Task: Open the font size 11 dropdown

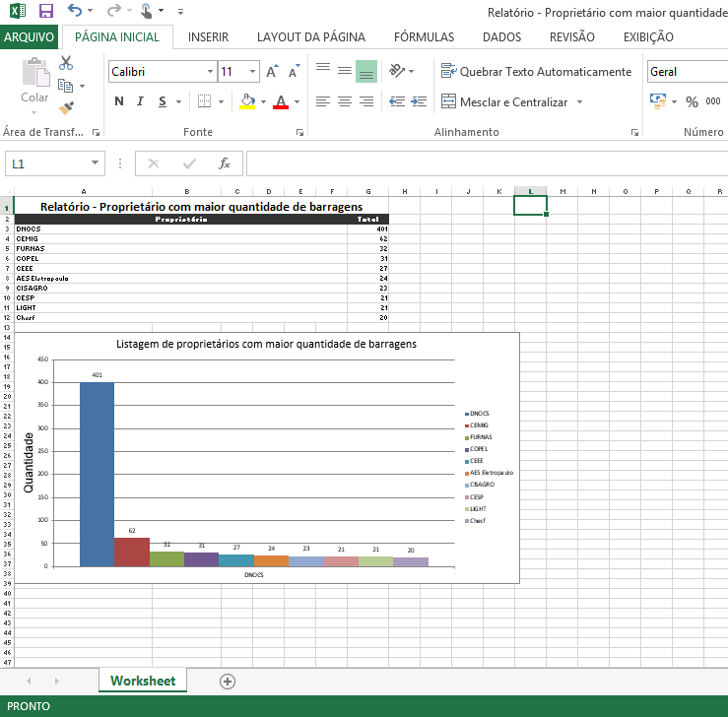Action: coord(252,72)
